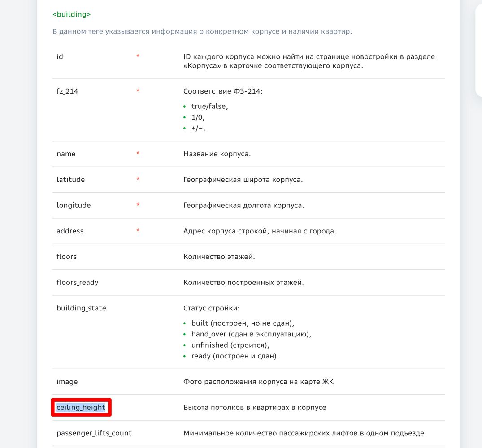The width and height of the screenshot is (482, 448).
Task: Click the 'Высота потолков' description text
Action: (255, 408)
